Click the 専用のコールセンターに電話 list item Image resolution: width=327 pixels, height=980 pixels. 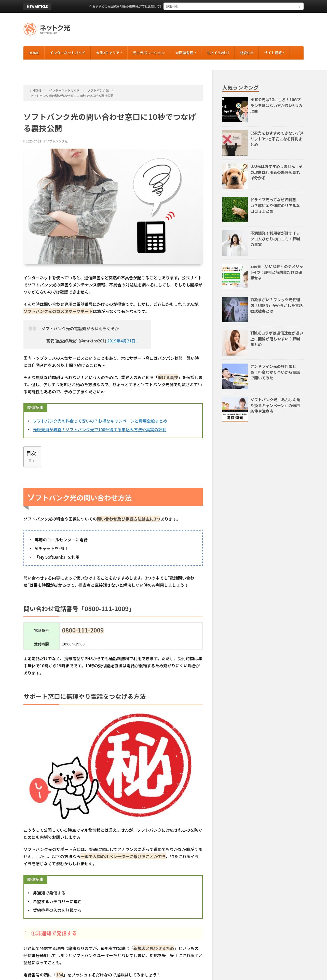coord(61,540)
